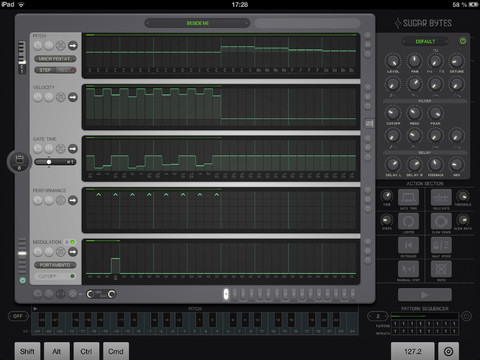Open the MINOR PENTAT scale selector

(55, 59)
